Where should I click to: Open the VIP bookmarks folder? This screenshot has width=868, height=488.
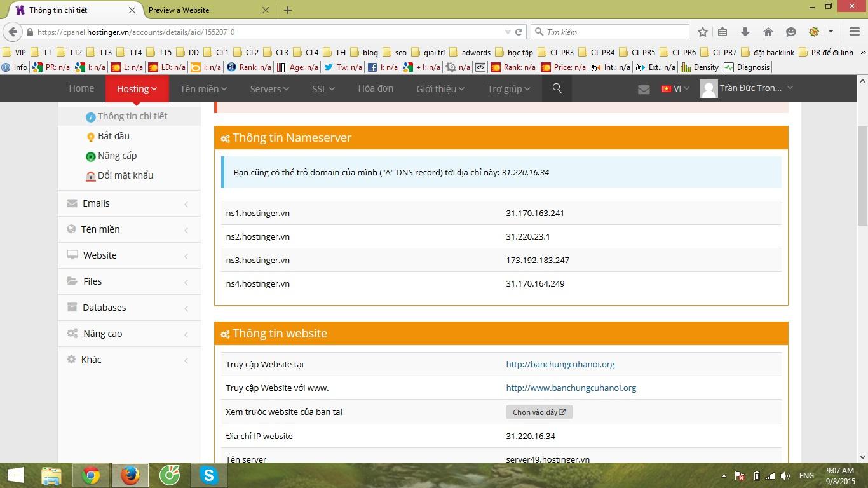point(14,52)
